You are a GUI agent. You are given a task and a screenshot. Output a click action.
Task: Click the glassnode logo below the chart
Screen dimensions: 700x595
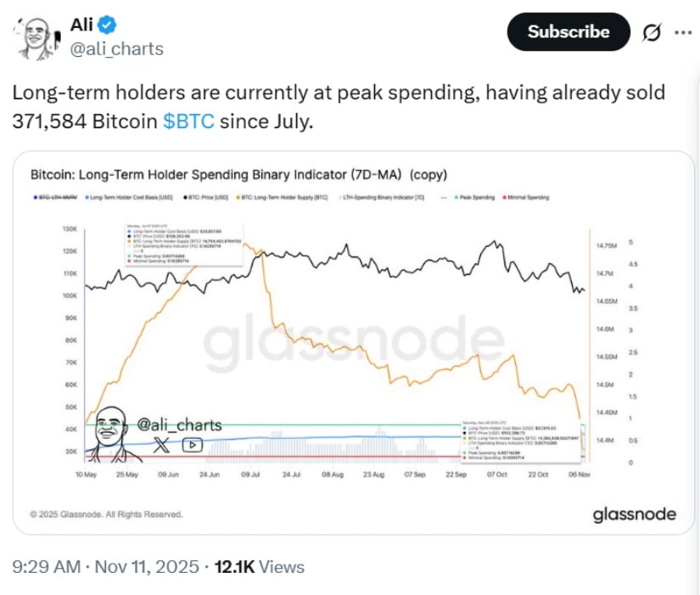(635, 514)
